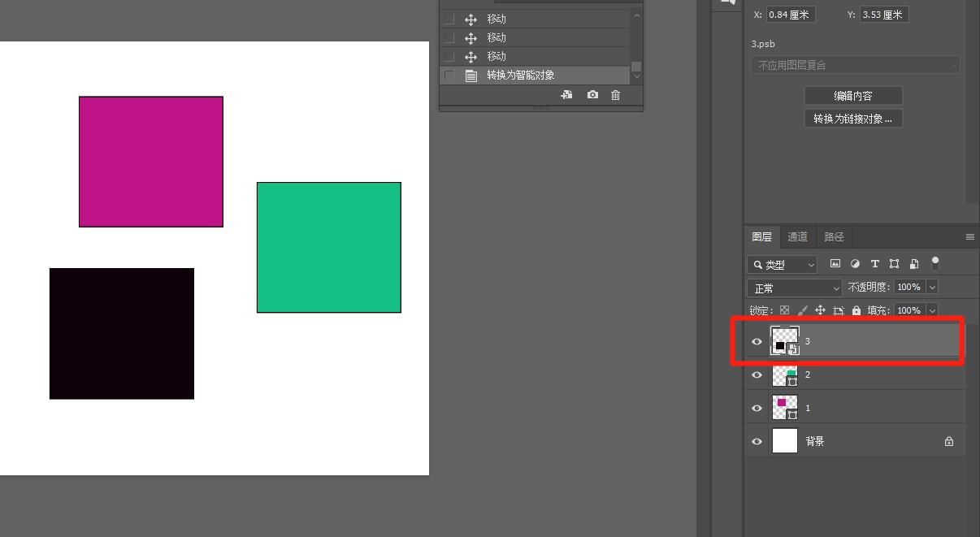The width and height of the screenshot is (980, 537).
Task: Click the magenta square on canvas
Action: click(151, 162)
